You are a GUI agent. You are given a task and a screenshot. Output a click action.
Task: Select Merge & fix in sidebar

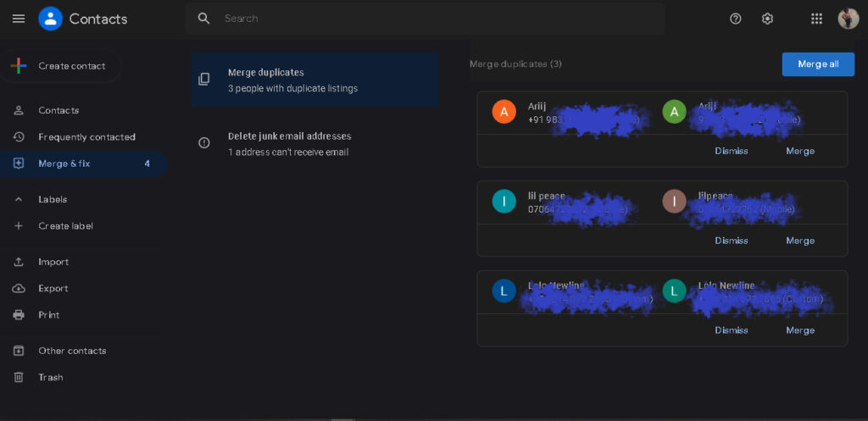(83, 163)
